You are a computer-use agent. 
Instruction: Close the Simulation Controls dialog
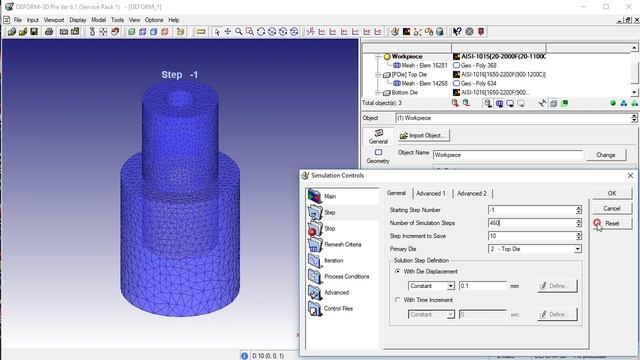tap(630, 176)
